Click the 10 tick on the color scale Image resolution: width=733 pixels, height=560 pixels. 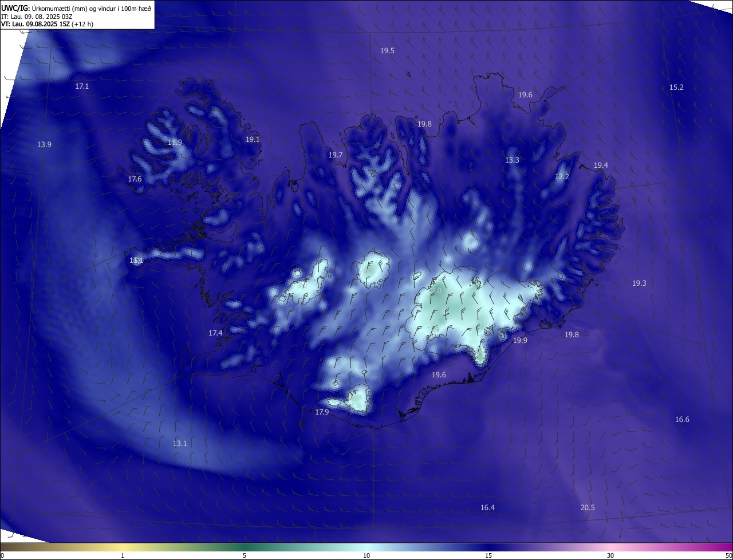[x=366, y=556]
